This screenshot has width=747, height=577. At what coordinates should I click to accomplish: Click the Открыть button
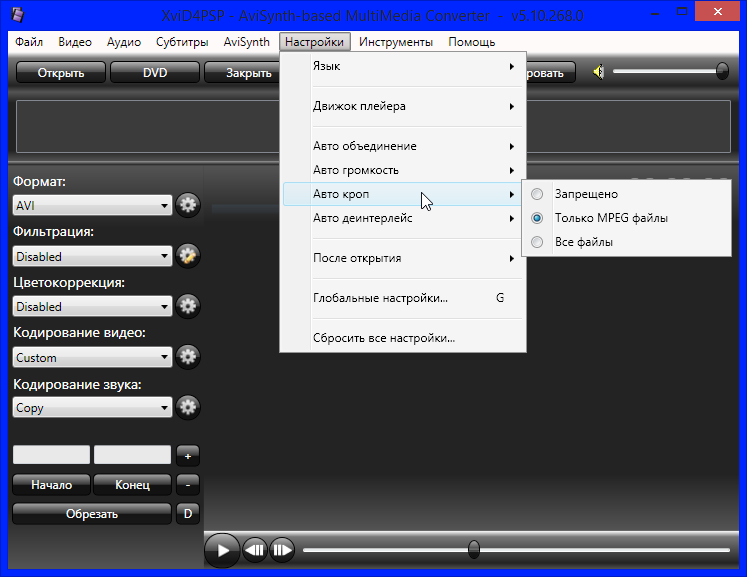click(60, 73)
